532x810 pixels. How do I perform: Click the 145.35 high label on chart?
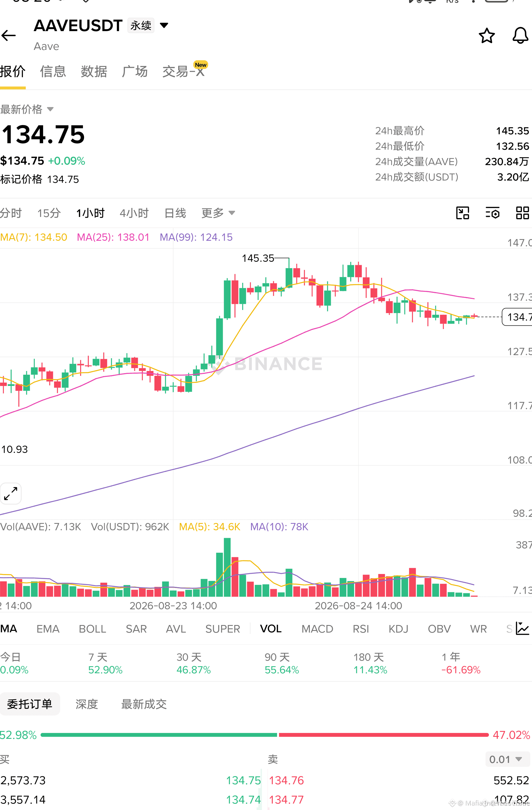point(258,258)
